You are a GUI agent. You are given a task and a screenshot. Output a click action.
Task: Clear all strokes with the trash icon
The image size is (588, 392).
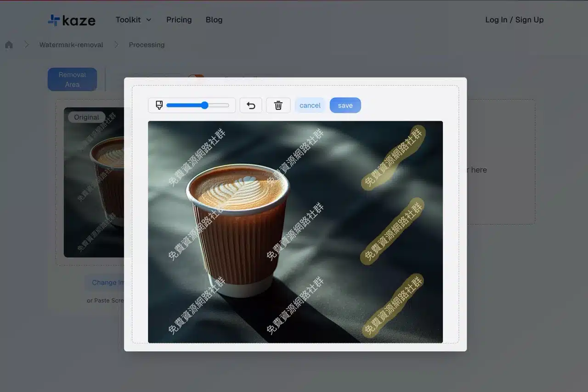[278, 106]
